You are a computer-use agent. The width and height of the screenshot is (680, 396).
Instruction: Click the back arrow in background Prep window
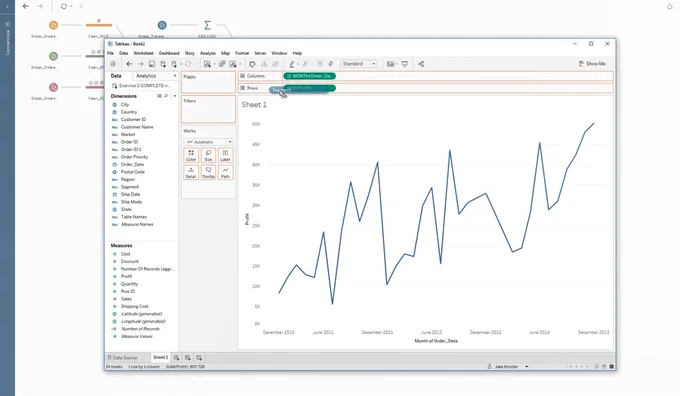(x=26, y=6)
